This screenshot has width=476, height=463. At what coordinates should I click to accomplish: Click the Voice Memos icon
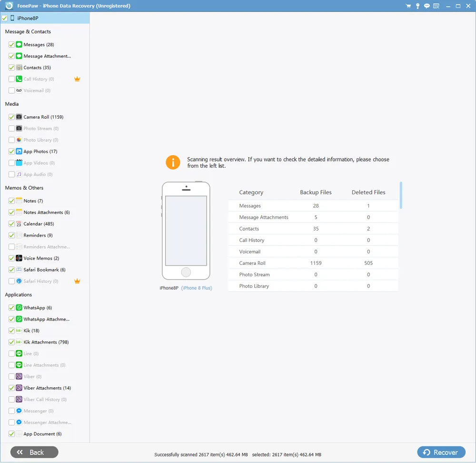[x=19, y=258]
